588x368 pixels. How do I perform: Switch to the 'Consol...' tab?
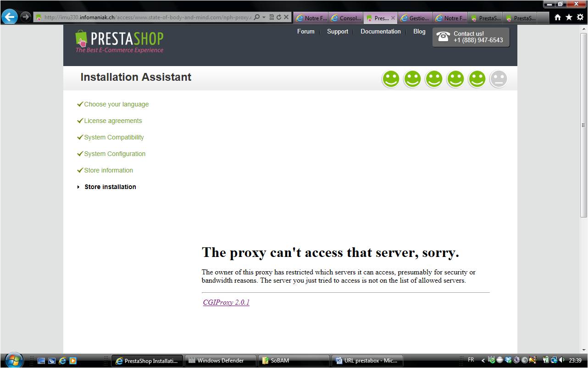346,18
